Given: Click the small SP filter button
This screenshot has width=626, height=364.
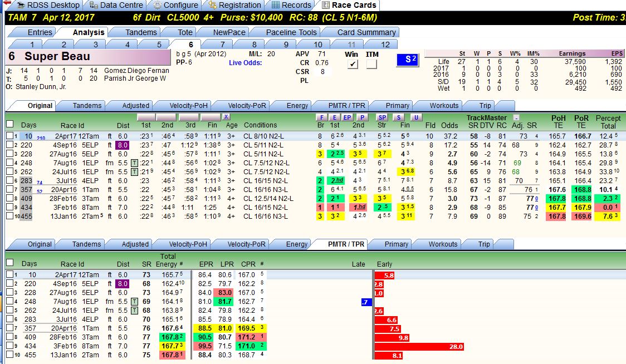Looking at the screenshot, I should click(x=382, y=117).
